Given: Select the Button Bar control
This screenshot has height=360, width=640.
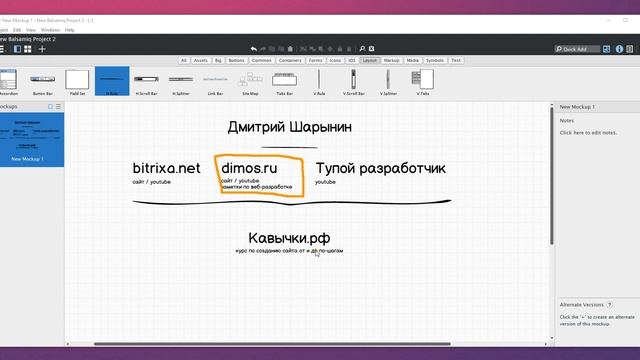Looking at the screenshot, I should [x=42, y=82].
